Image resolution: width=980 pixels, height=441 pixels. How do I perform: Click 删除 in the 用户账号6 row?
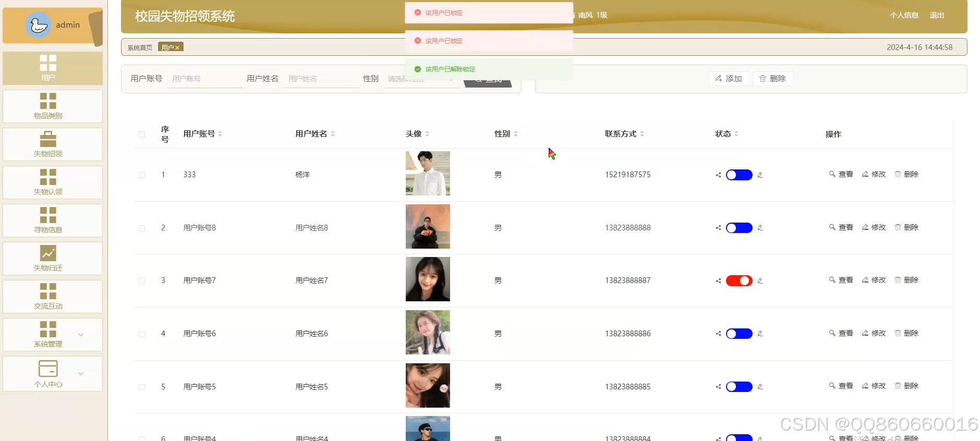coord(906,334)
